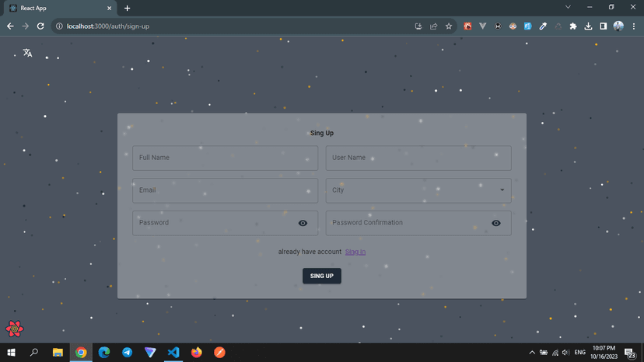Open the browser side panel
Viewport: 644px width, 362px height.
click(x=603, y=26)
